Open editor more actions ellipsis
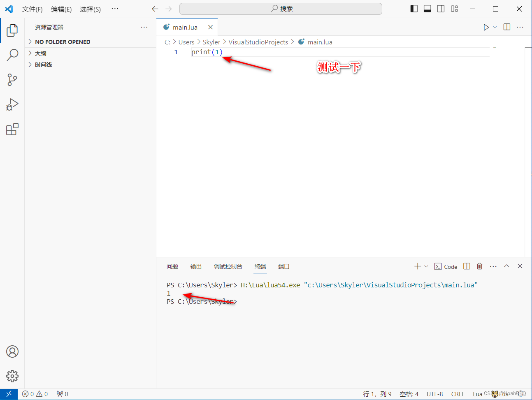The image size is (532, 400). (x=520, y=27)
